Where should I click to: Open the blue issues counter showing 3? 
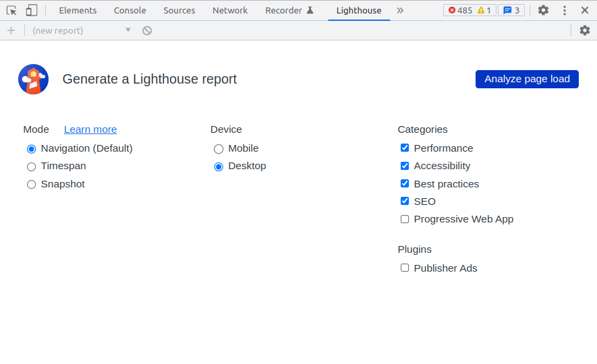coord(511,10)
